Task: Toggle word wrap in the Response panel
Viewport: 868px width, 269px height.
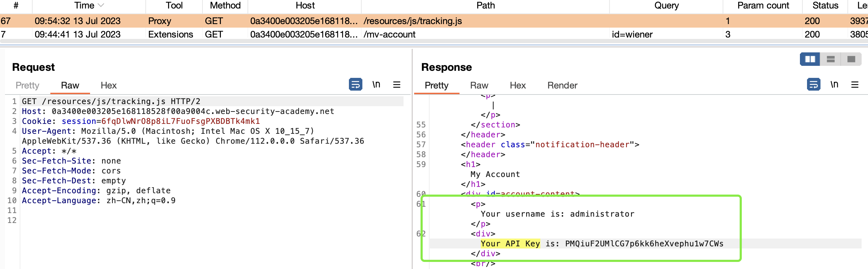Action: pyautogui.click(x=813, y=85)
